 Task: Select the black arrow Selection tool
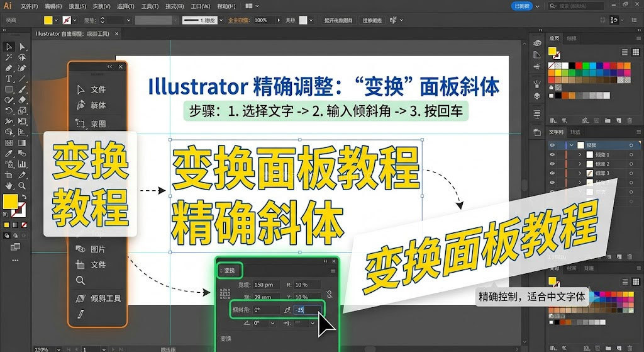point(9,47)
